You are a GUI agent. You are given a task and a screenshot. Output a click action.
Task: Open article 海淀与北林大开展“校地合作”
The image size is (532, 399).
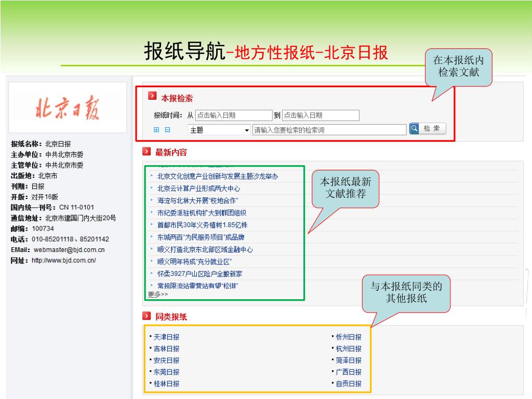point(198,201)
